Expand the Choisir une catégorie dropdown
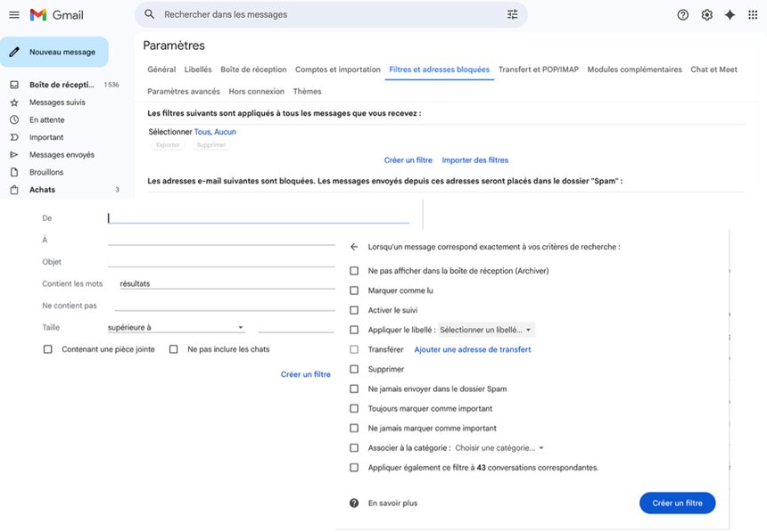767x532 pixels. tap(499, 448)
